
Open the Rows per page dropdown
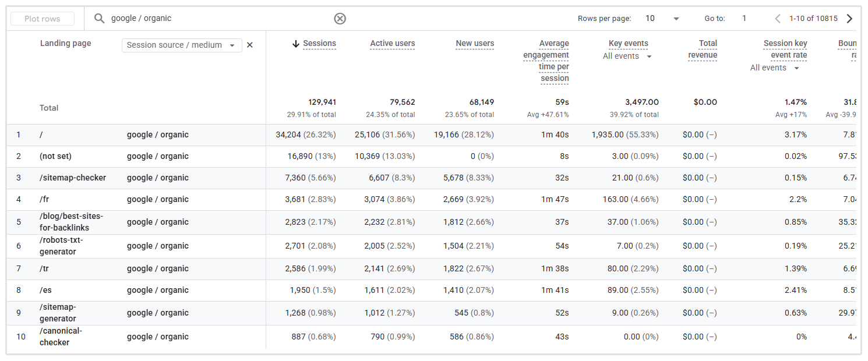663,19
